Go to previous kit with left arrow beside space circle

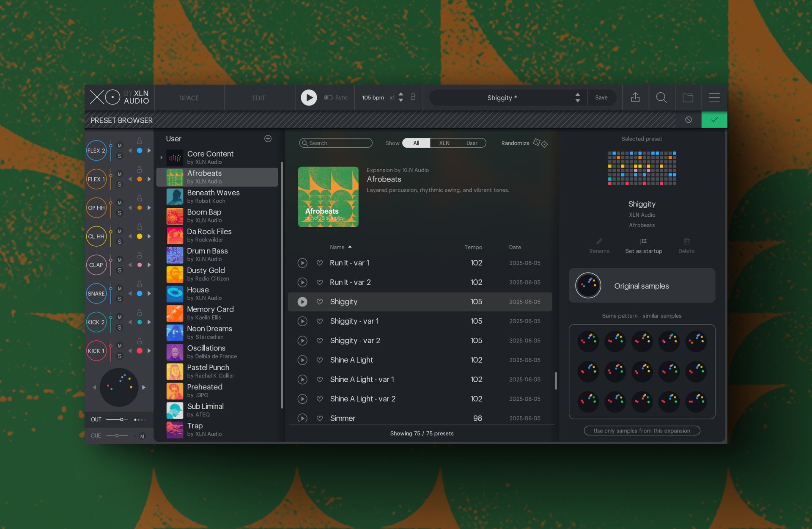[94, 387]
